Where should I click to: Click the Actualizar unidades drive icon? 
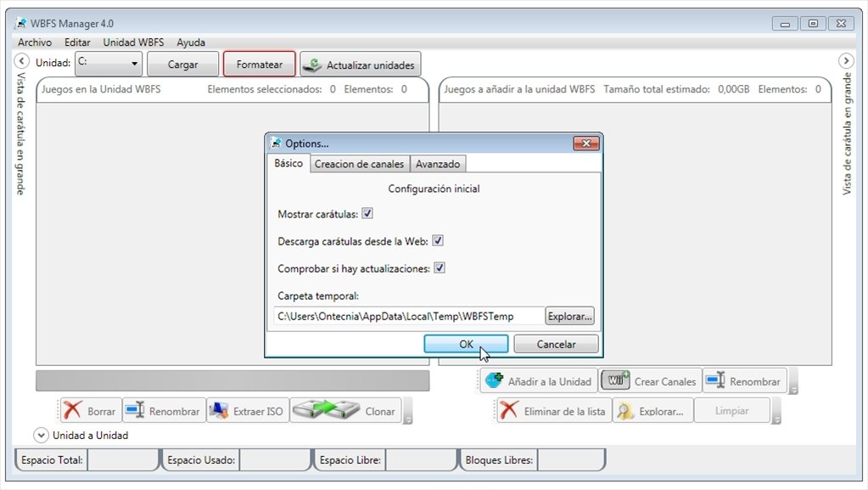tap(313, 65)
